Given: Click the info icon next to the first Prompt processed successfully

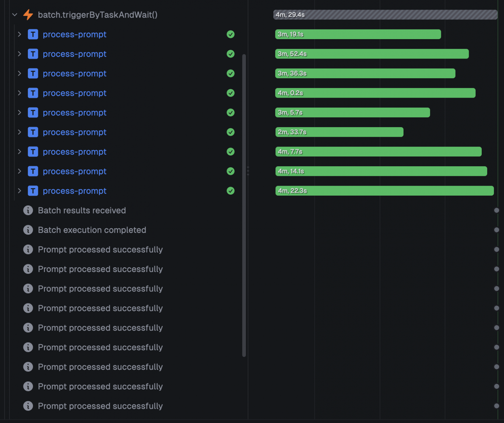Looking at the screenshot, I should coord(28,249).
